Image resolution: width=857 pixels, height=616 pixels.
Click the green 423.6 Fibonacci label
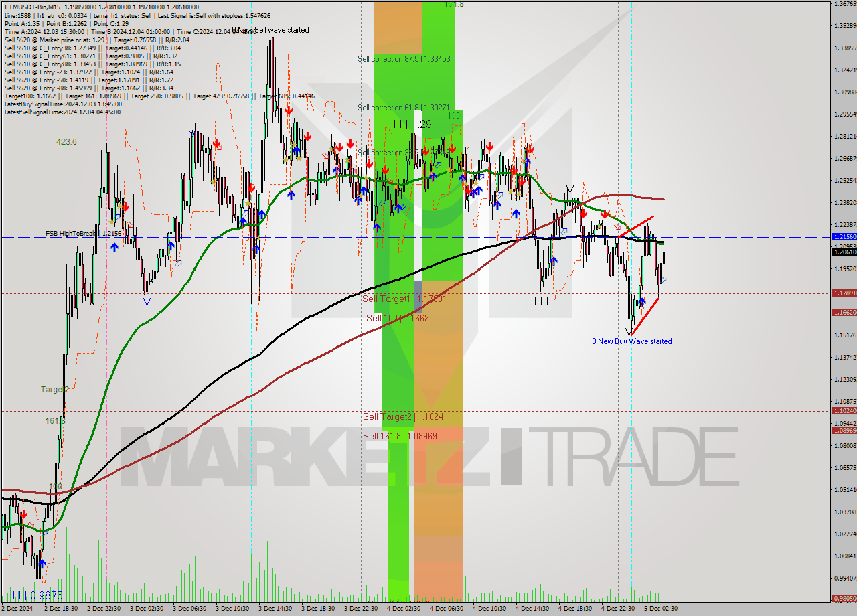click(66, 141)
